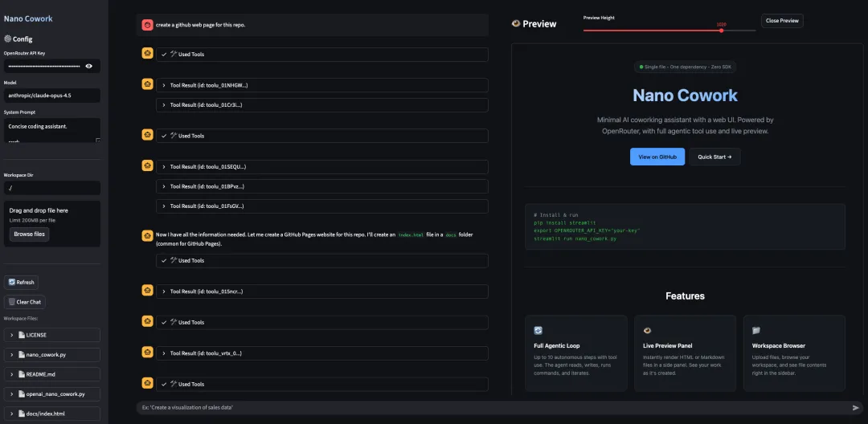Image resolution: width=868 pixels, height=424 pixels.
Task: Click the 'Nano Cowork' sidebar title
Action: tap(28, 18)
